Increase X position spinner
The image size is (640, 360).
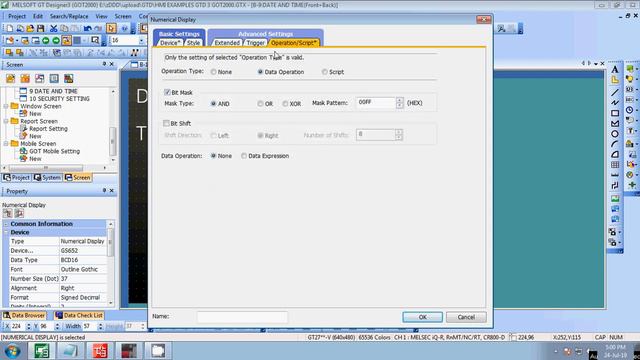28,324
